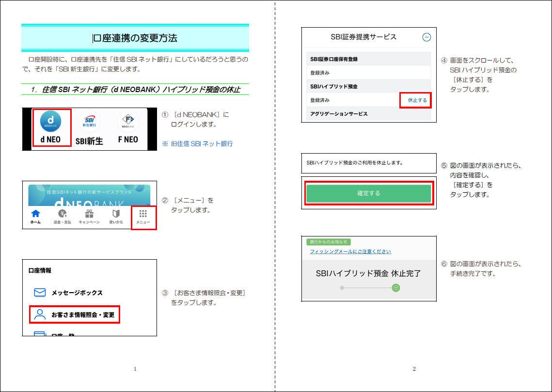Click the green 確定する button
The width and height of the screenshot is (552, 392).
pos(369,193)
